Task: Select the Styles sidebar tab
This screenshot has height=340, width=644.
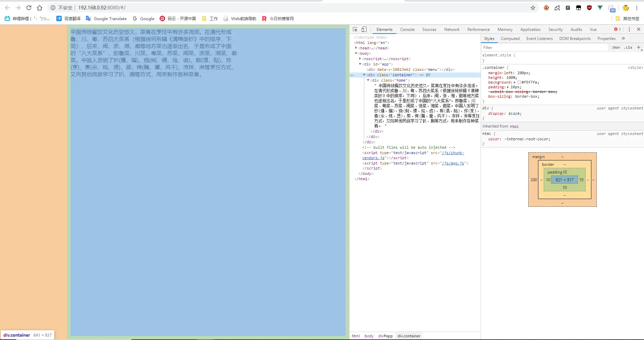Action: coord(489,39)
